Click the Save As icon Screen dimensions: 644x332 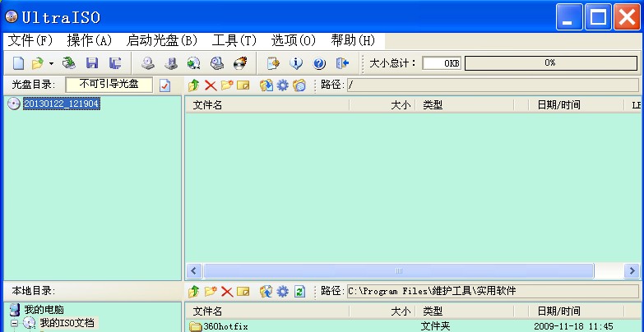coord(115,63)
